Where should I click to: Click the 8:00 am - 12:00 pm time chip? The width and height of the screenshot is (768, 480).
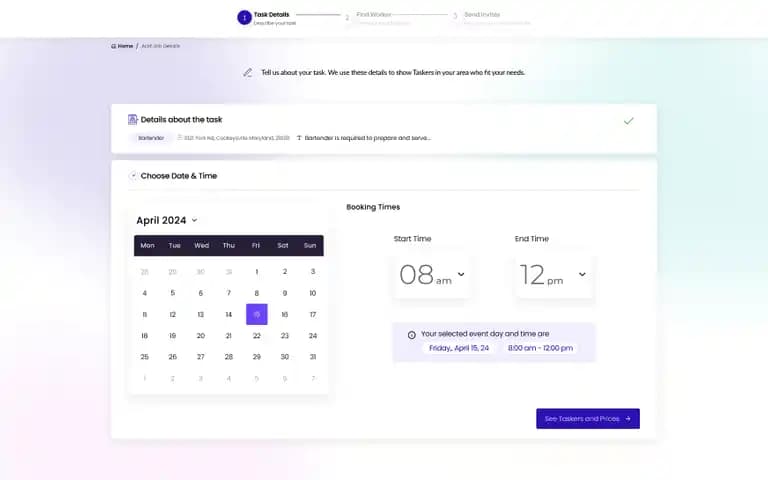(x=540, y=348)
